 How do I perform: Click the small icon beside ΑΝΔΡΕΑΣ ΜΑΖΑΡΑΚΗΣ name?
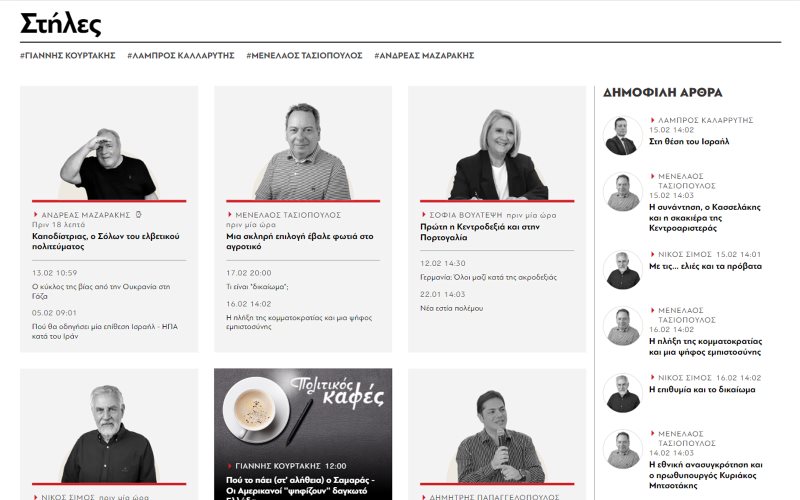[138, 215]
